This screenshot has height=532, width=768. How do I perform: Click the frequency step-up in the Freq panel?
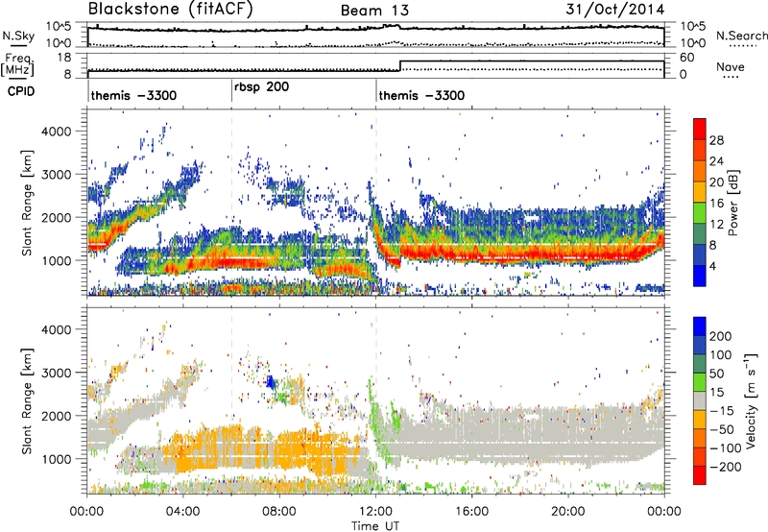click(400, 65)
